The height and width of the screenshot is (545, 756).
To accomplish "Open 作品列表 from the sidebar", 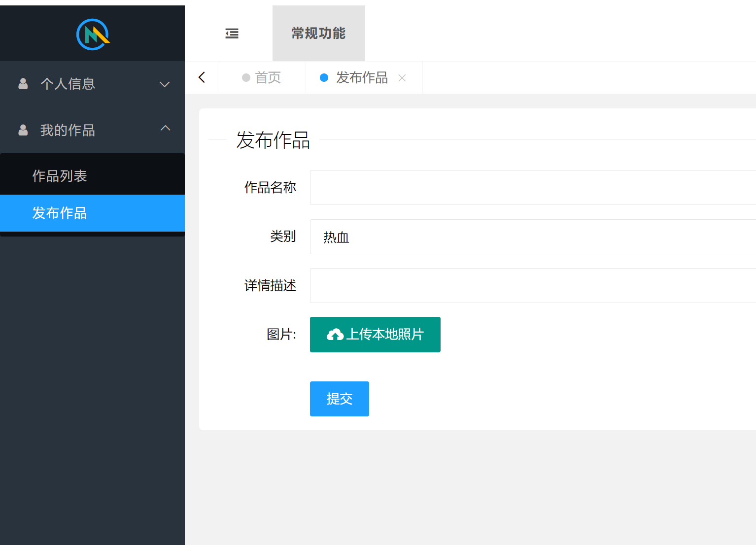I will coord(60,175).
